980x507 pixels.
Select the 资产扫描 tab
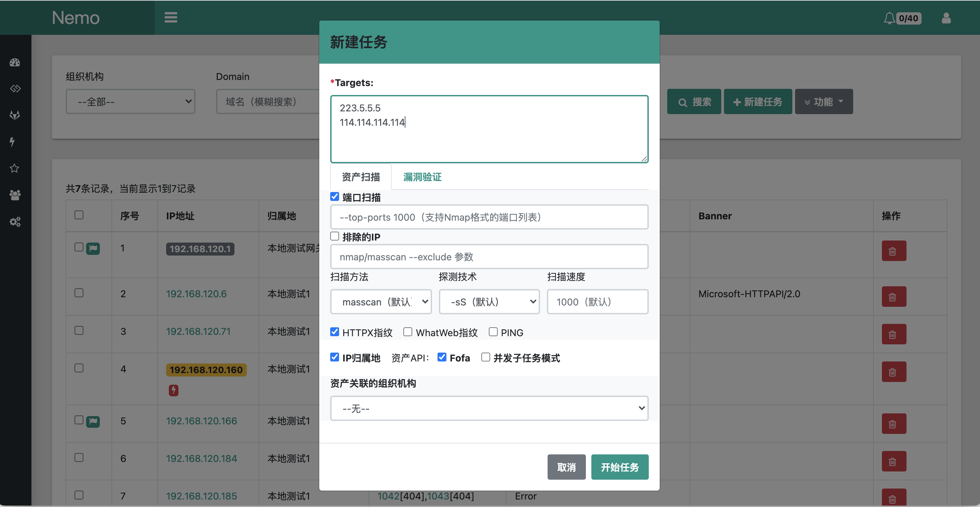tap(361, 177)
